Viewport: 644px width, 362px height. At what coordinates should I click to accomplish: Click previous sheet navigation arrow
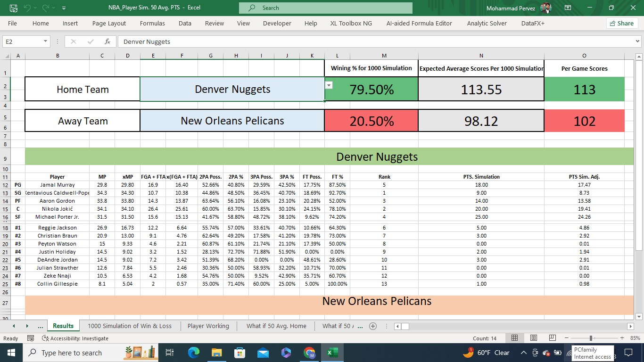point(14,326)
